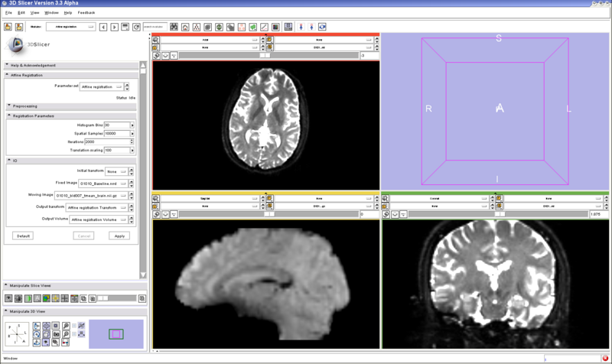Click the Iterations input field
This screenshot has width=612, height=364.
point(116,141)
